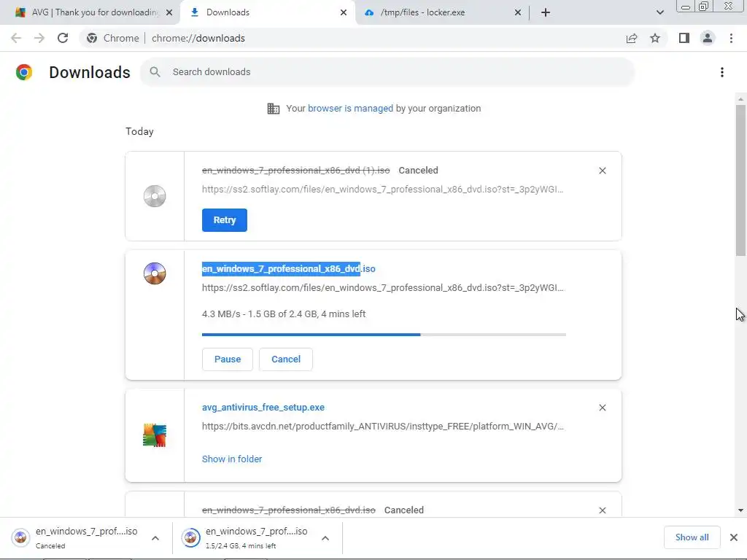Click Show in folder for the AVG setup
747x560 pixels.
[232, 459]
